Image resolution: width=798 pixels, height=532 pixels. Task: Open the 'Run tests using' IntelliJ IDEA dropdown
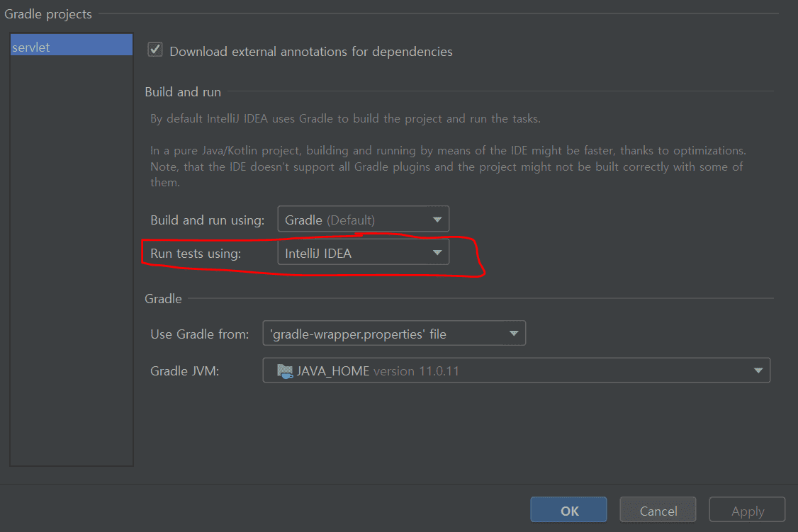coord(363,253)
